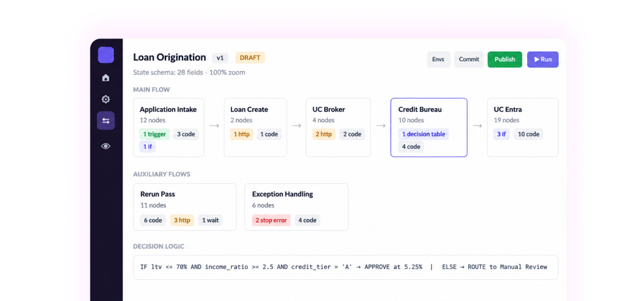The height and width of the screenshot is (301, 644).
Task: Publish the workflow draft
Action: click(x=505, y=59)
